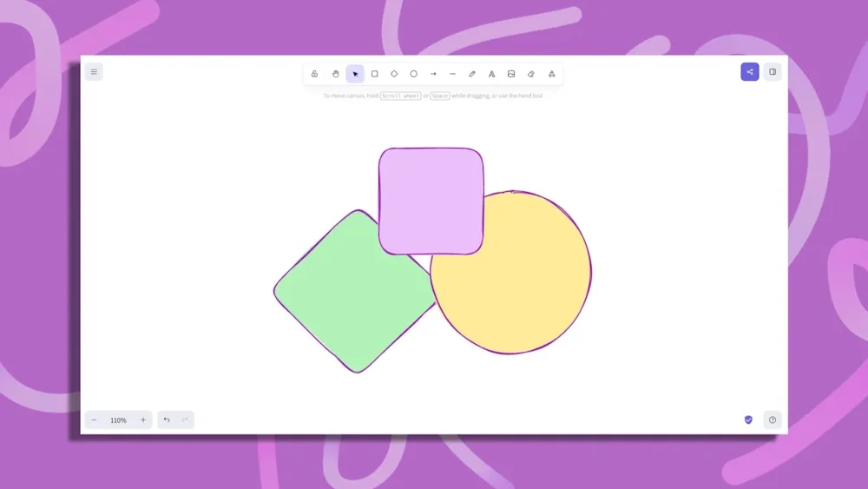This screenshot has width=868, height=489.
Task: Select the Hand panning tool
Action: [335, 74]
